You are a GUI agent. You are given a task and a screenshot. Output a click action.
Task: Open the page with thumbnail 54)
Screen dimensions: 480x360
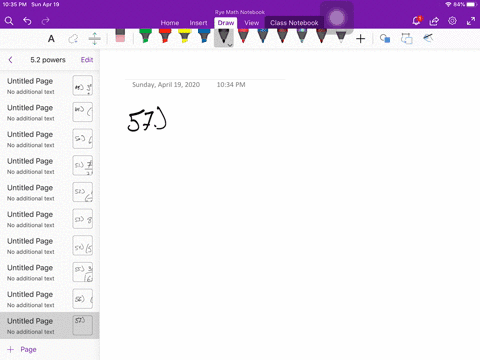(x=50, y=246)
